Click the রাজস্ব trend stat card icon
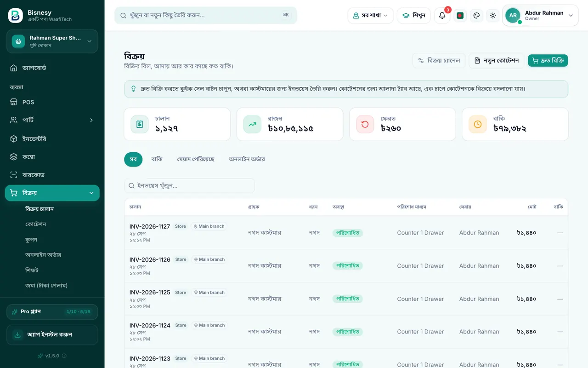This screenshot has height=368, width=588. point(252,124)
